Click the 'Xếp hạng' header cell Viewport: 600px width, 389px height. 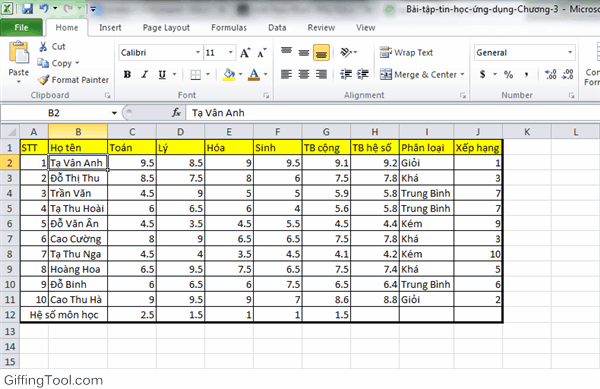tap(478, 148)
